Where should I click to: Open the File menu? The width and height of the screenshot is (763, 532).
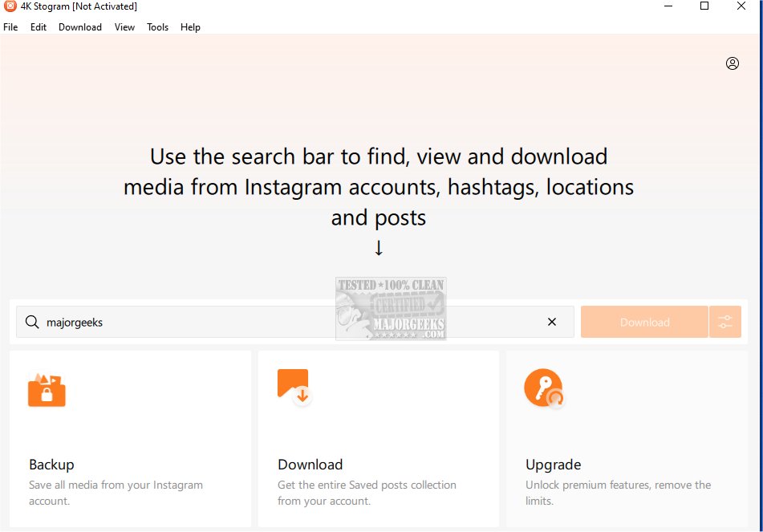tap(10, 27)
